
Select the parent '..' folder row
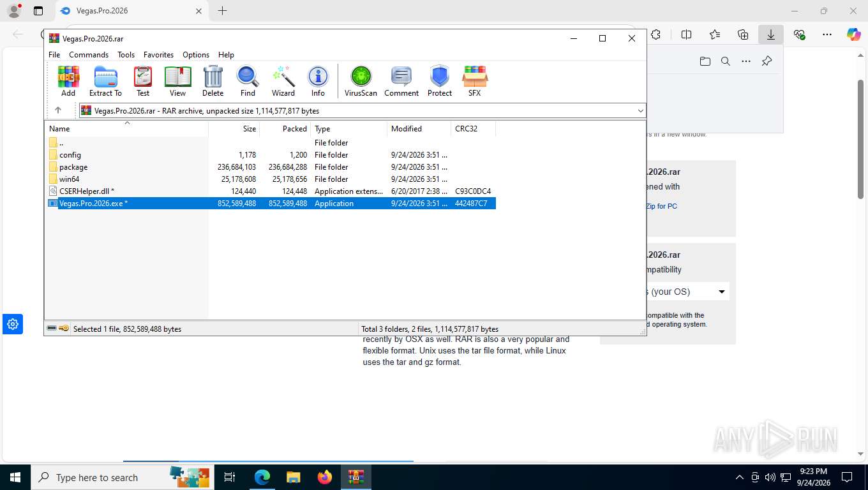271,143
